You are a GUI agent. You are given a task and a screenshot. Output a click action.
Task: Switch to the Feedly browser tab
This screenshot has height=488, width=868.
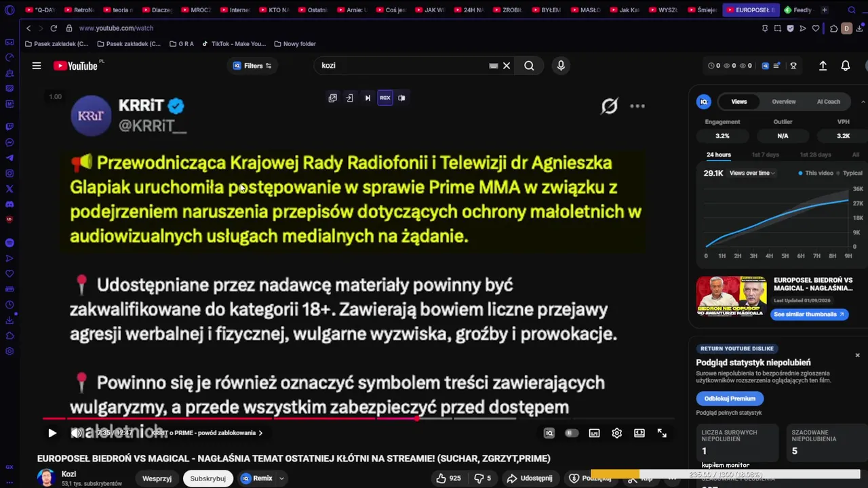[x=798, y=10]
